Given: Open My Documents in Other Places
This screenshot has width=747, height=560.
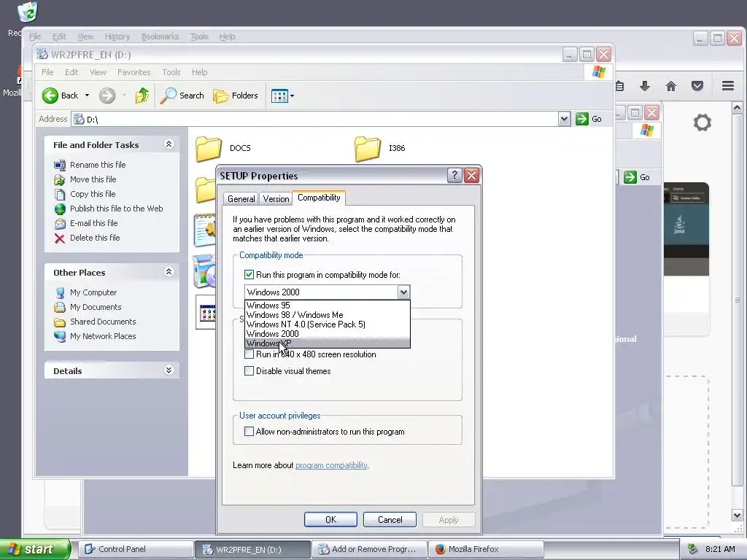Looking at the screenshot, I should point(96,307).
